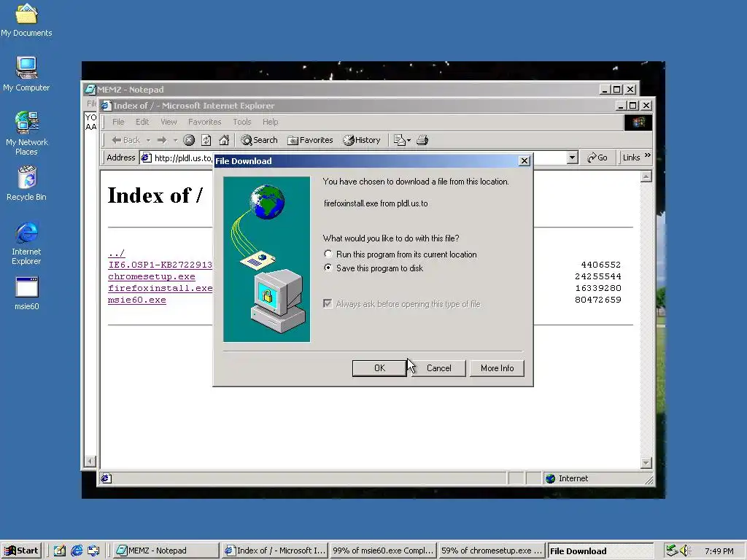Switch to 99% of msie60.exe taskbar button
This screenshot has height=560, width=747.
pos(382,551)
